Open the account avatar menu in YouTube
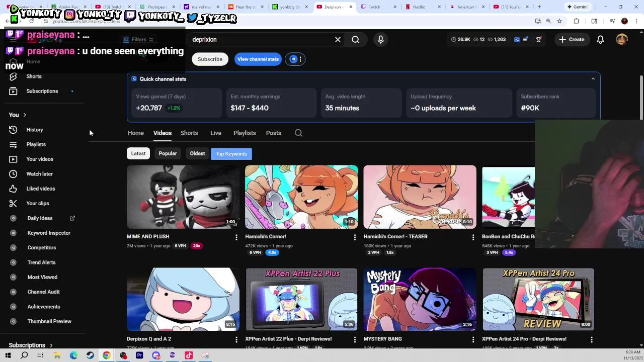Image resolution: width=644 pixels, height=362 pixels. (622, 40)
